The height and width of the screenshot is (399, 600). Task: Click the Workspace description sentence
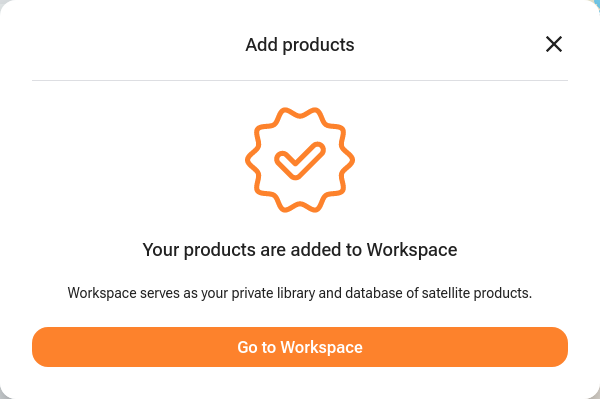click(300, 293)
